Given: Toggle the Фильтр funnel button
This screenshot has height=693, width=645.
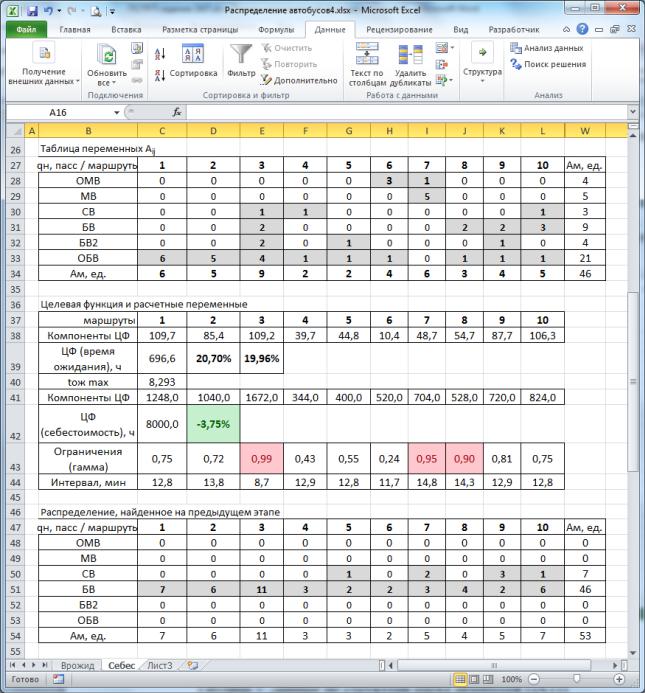Looking at the screenshot, I should click(x=241, y=61).
